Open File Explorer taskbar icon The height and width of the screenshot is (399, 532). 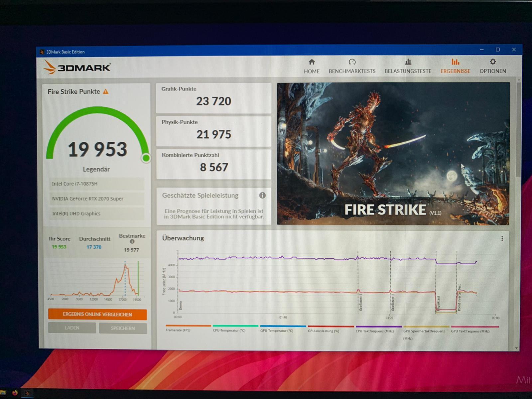3,393
